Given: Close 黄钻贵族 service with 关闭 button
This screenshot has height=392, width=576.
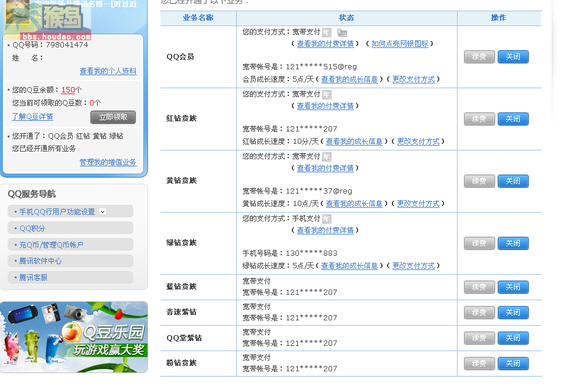Looking at the screenshot, I should point(513,181).
